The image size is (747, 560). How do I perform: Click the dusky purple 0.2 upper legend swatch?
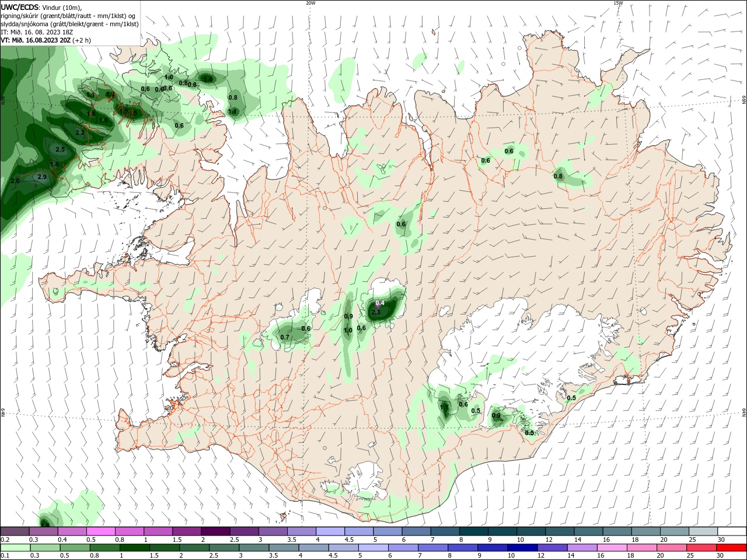(15, 531)
